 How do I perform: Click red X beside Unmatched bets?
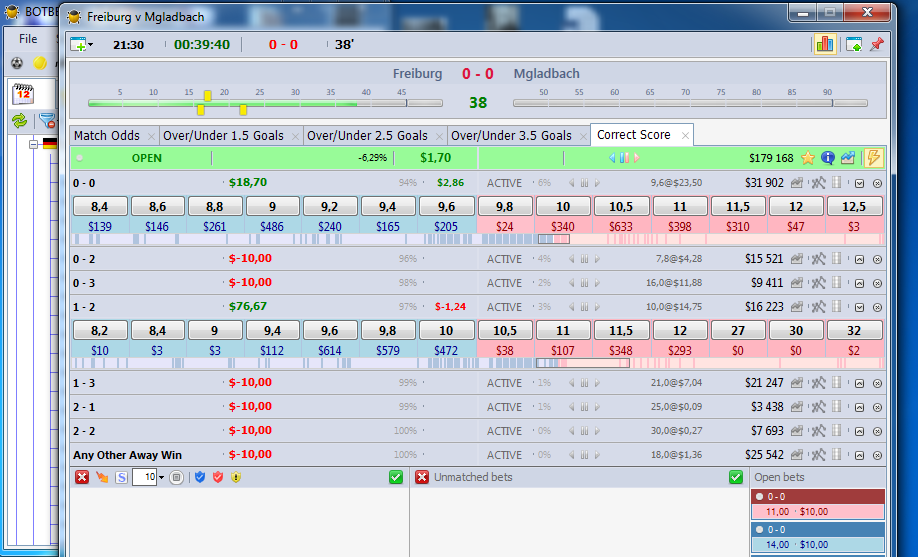click(422, 477)
